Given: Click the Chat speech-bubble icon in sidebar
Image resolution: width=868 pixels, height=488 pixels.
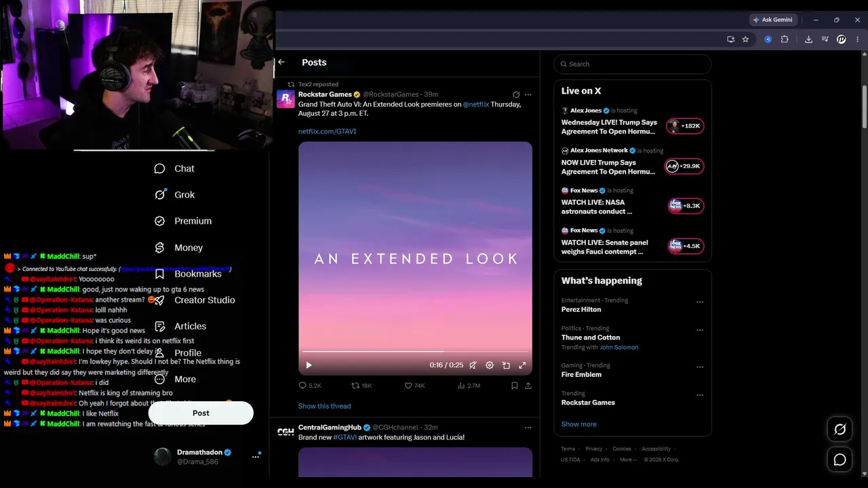Looking at the screenshot, I should point(160,169).
